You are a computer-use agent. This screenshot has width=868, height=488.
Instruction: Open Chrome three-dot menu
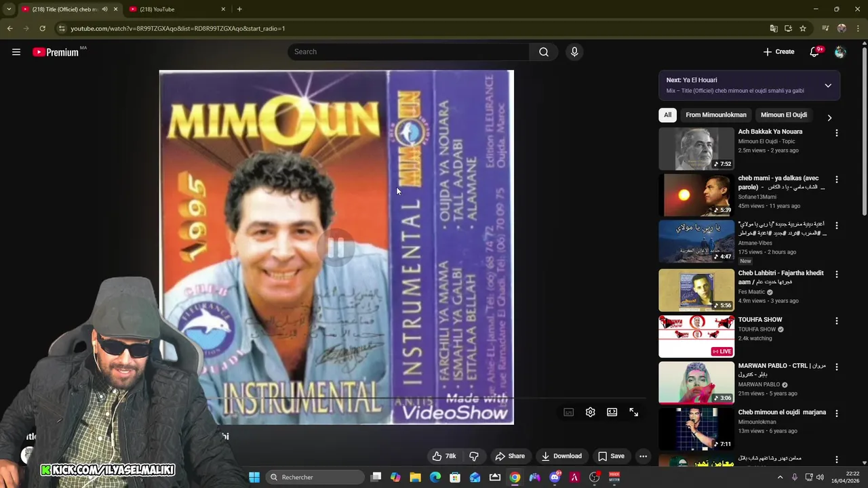(x=858, y=28)
